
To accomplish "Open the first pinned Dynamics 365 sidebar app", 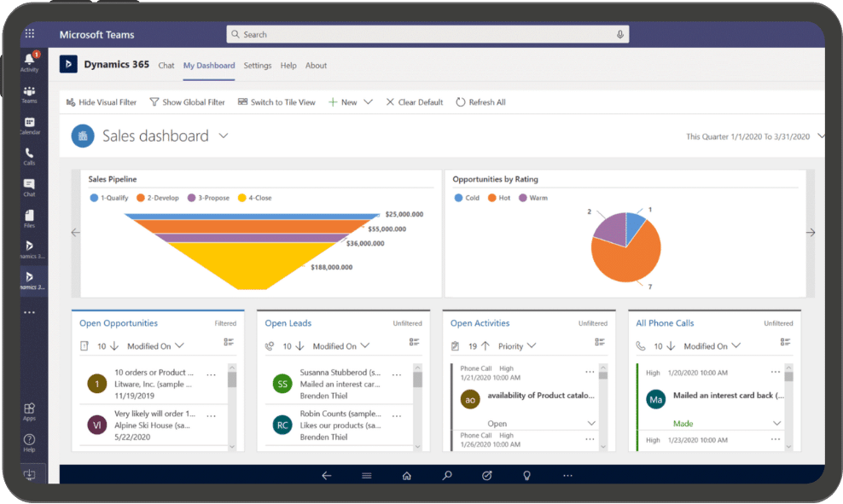I will point(30,249).
